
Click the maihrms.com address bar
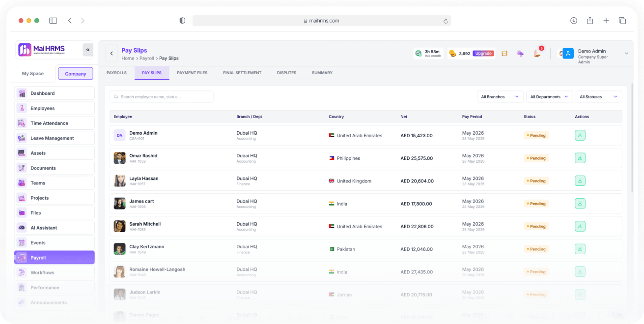(322, 21)
